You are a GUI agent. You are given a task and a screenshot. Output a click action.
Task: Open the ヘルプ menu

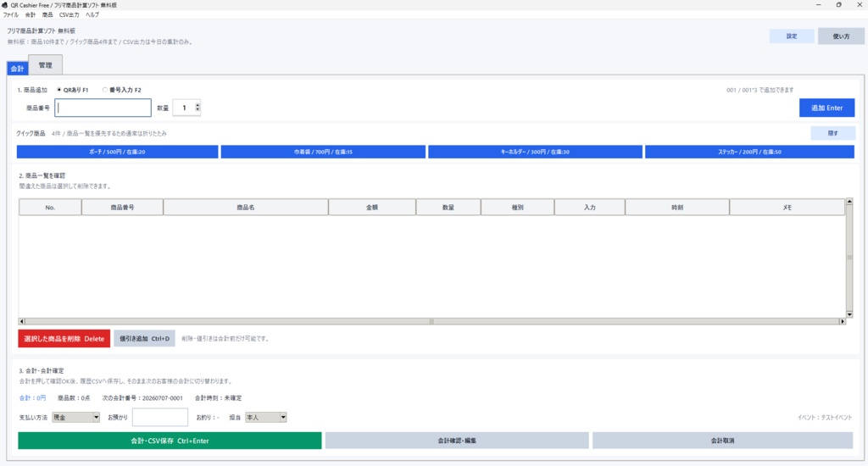[x=92, y=15]
